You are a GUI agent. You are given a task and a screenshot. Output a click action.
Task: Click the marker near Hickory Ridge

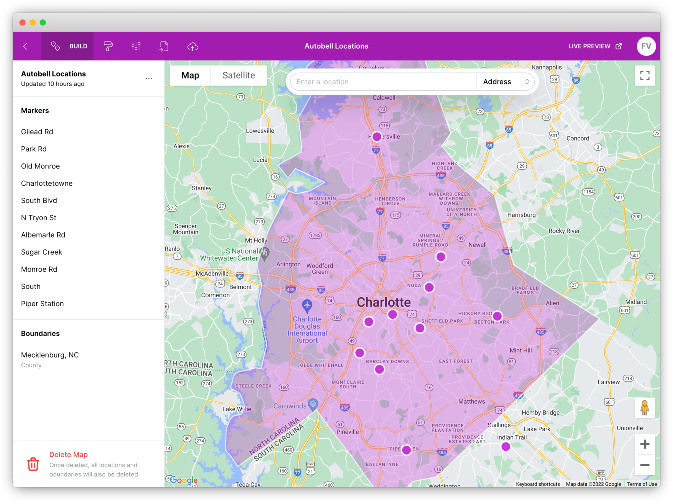click(x=497, y=316)
